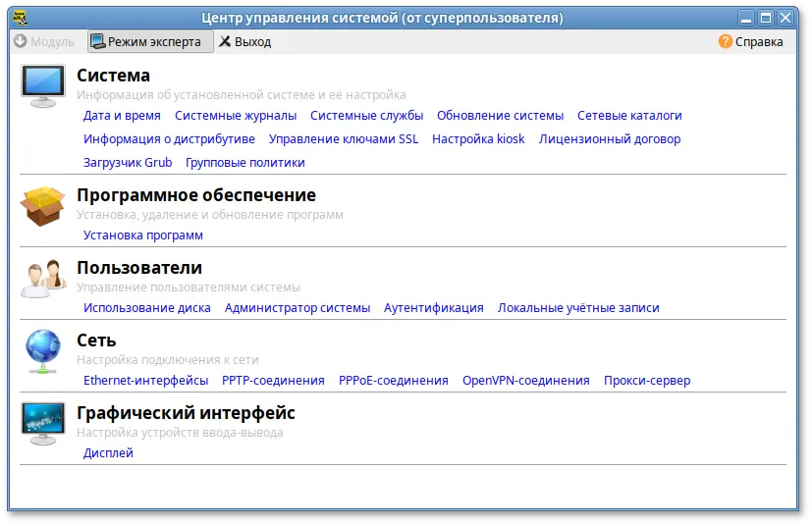Click text Настройка подключения к сети
Image resolution: width=812 pixels, height=525 pixels.
pyautogui.click(x=168, y=360)
